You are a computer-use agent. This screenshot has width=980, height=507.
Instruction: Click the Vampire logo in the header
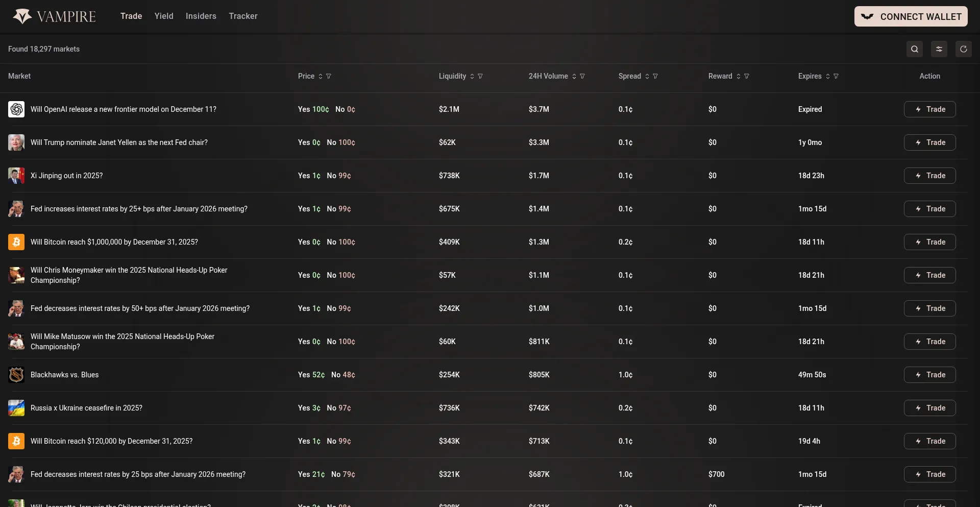54,16
